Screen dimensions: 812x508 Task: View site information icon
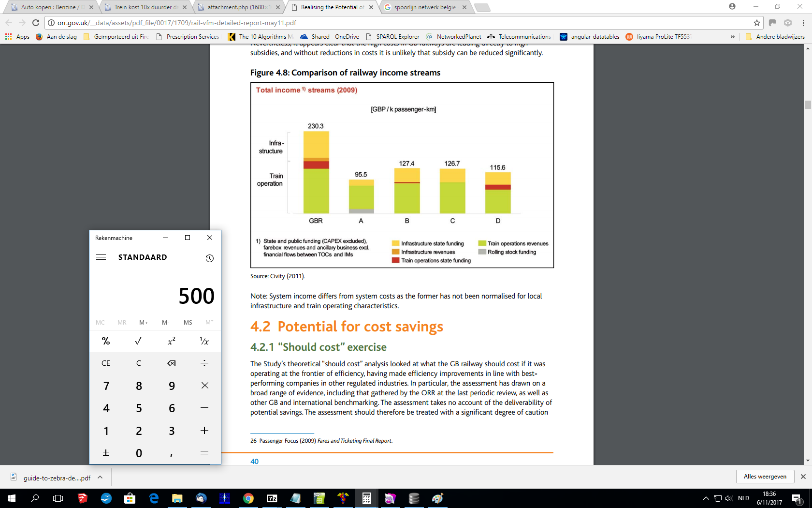[x=51, y=23]
